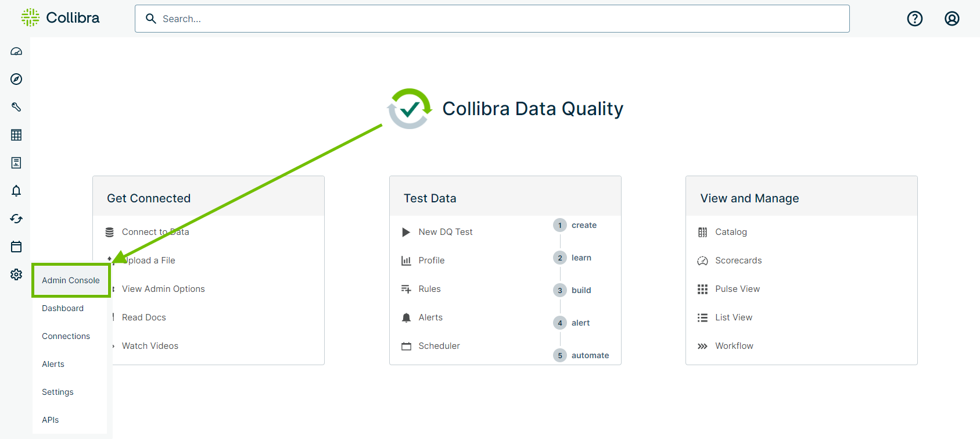Open the user profile icon
980x439 pixels.
point(952,19)
